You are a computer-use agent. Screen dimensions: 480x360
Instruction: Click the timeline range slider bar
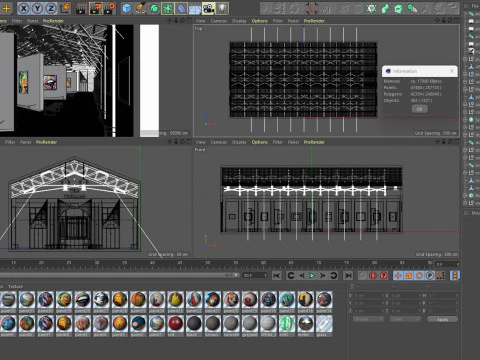[119, 275]
